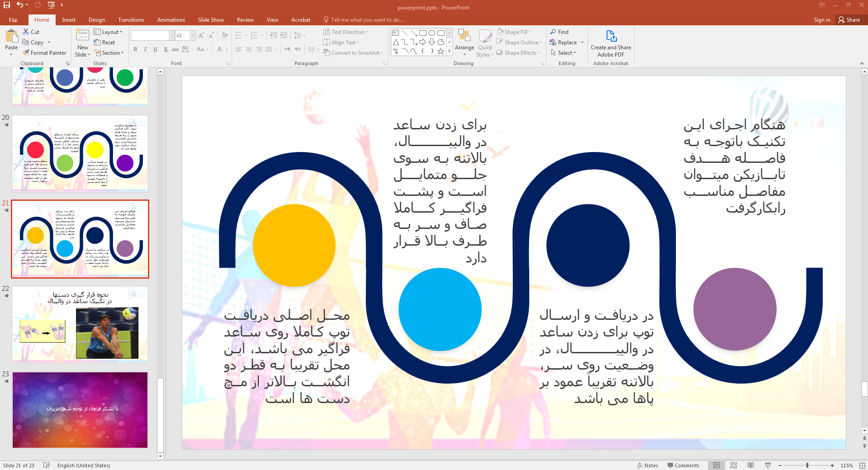
Task: Click the Undo icon
Action: pyautogui.click(x=19, y=5)
